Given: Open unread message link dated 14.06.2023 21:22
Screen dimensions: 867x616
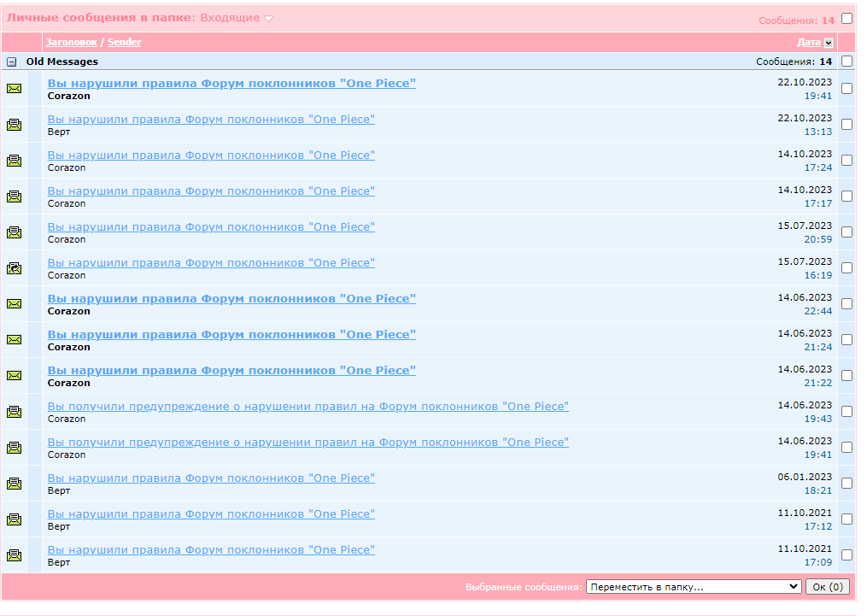Looking at the screenshot, I should pyautogui.click(x=231, y=371).
